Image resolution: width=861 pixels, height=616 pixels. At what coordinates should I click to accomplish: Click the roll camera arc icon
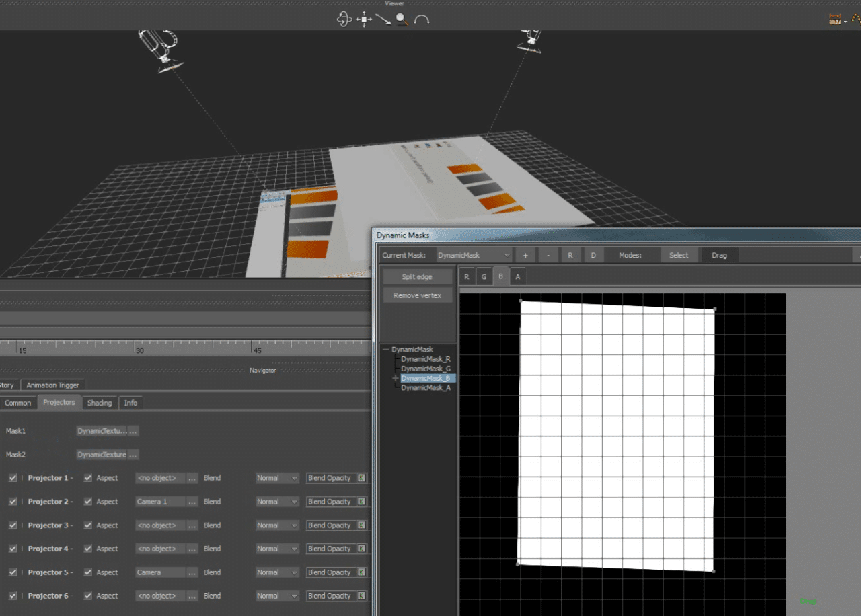(x=422, y=20)
